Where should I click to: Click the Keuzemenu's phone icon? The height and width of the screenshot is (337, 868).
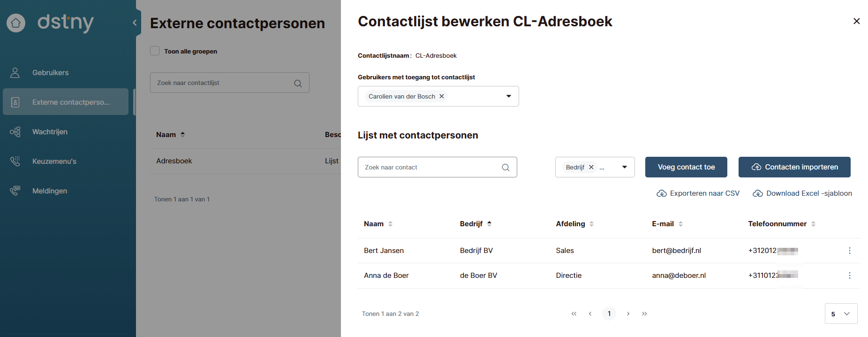(15, 161)
